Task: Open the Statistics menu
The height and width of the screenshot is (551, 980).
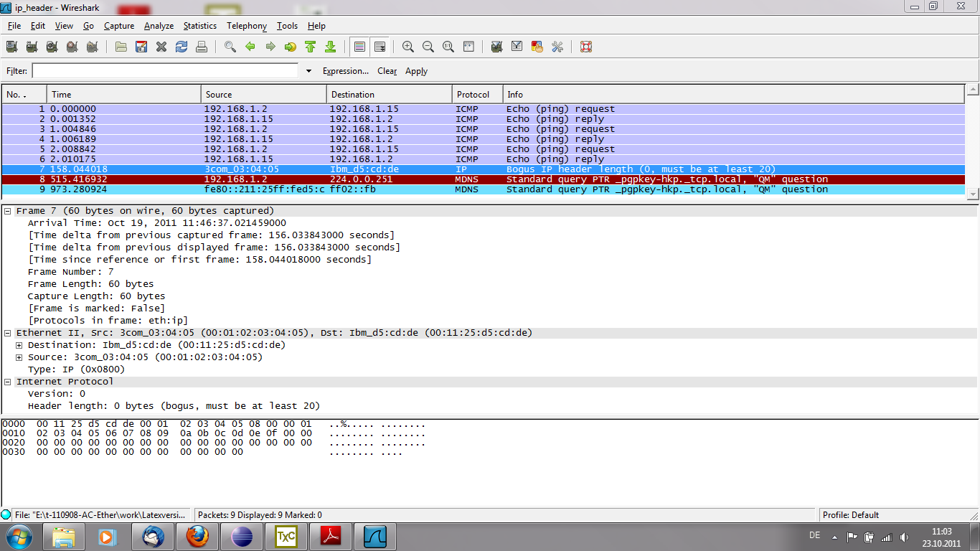Action: point(200,26)
